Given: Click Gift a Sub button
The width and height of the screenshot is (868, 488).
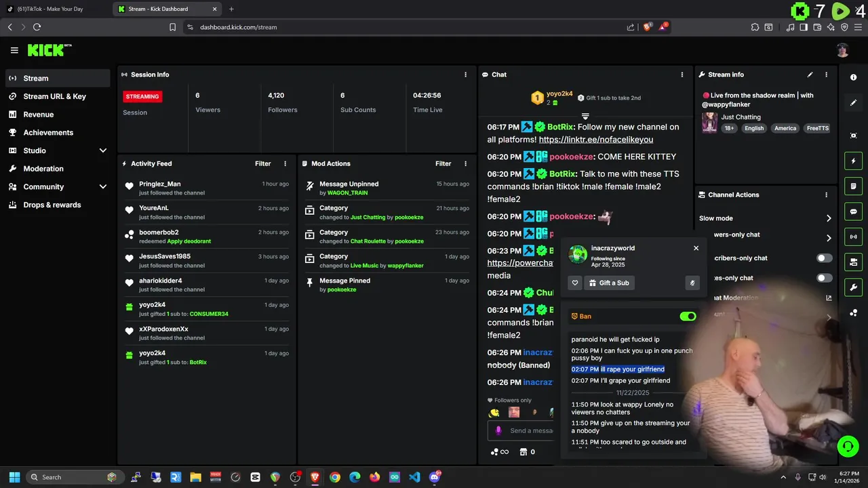Looking at the screenshot, I should pos(608,283).
